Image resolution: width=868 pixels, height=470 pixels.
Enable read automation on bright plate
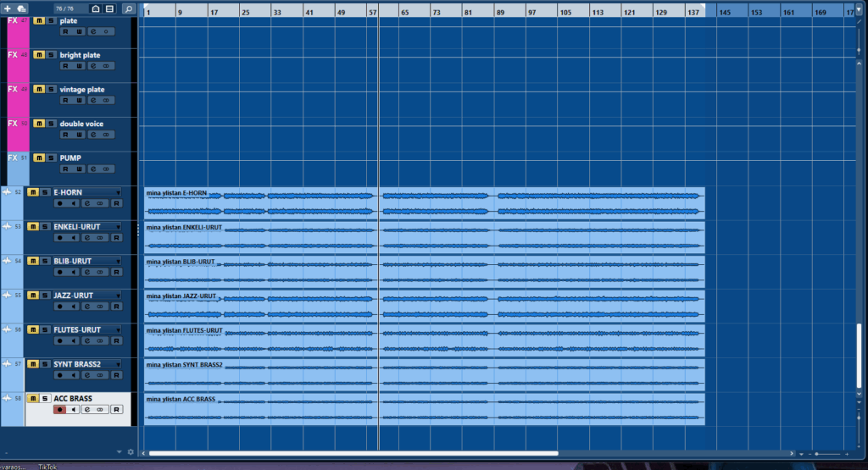65,65
